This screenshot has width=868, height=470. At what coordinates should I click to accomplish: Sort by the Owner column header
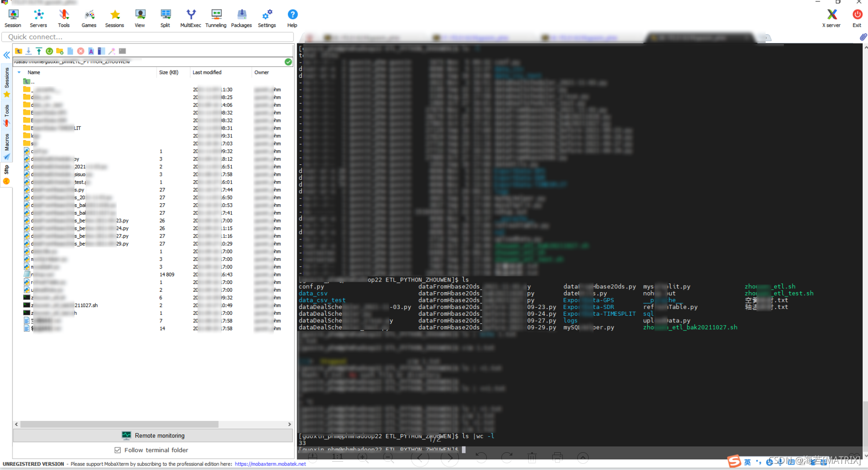click(x=261, y=73)
